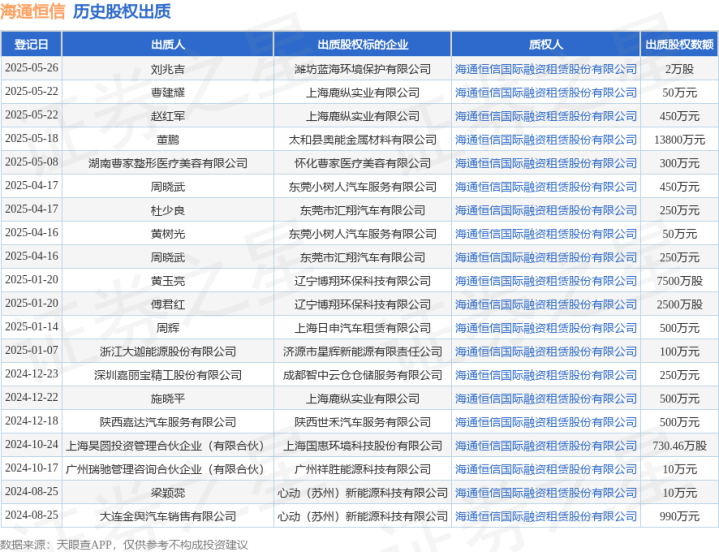719x552 pixels.
Task: Open the pledgee link in the 13800万元 row
Action: (x=546, y=140)
